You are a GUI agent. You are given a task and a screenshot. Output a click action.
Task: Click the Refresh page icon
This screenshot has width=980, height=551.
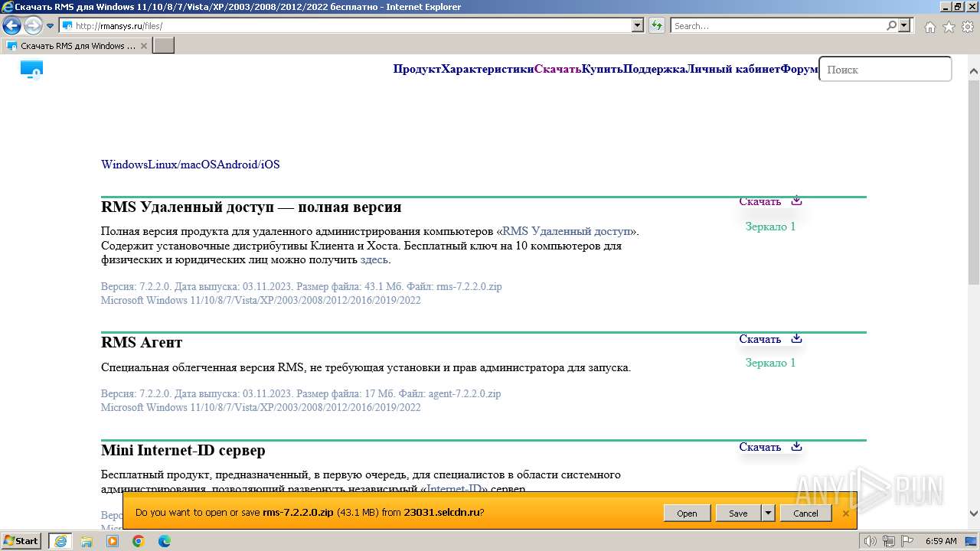point(656,25)
